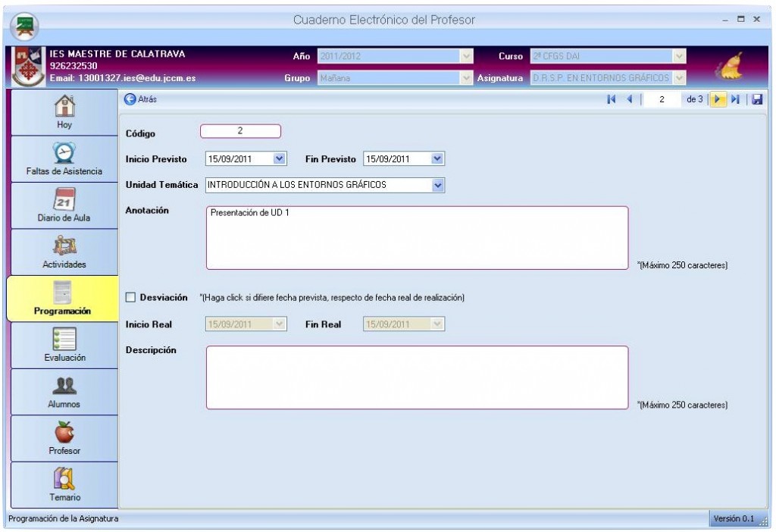Go to Faltas de Asistencia section
Viewport: 776px width, 532px height.
coord(64,159)
